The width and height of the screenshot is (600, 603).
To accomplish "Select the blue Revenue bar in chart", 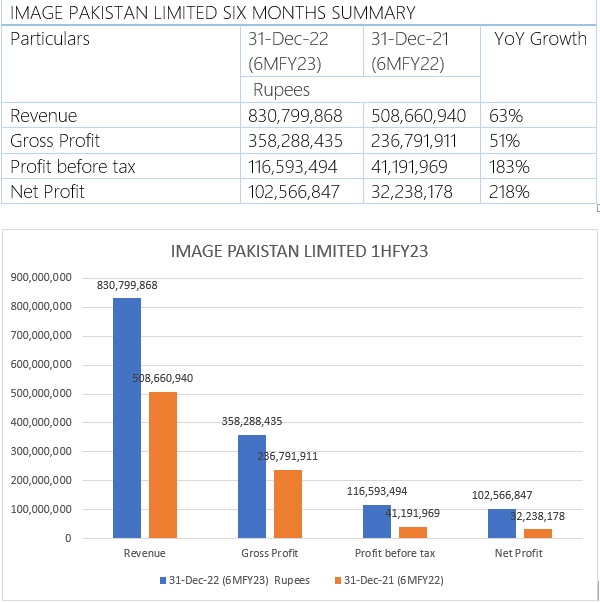I will tap(127, 418).
